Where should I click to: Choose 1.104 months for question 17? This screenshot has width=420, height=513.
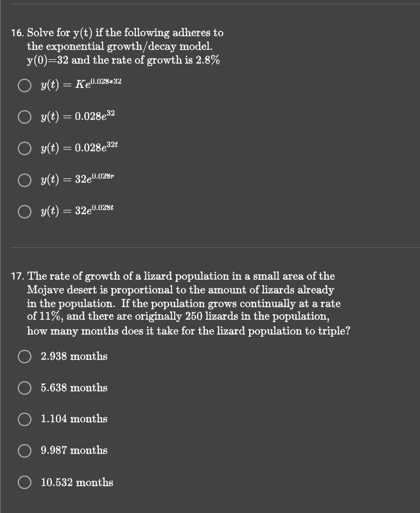point(24,419)
